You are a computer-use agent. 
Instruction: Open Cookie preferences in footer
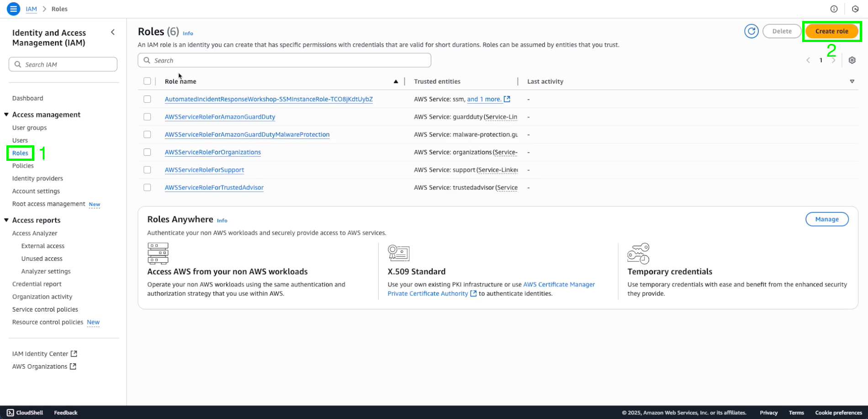click(x=839, y=413)
